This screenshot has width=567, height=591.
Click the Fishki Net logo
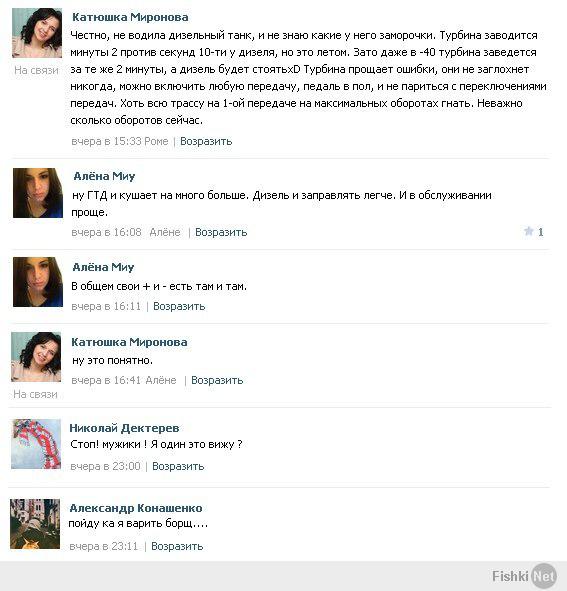click(524, 576)
